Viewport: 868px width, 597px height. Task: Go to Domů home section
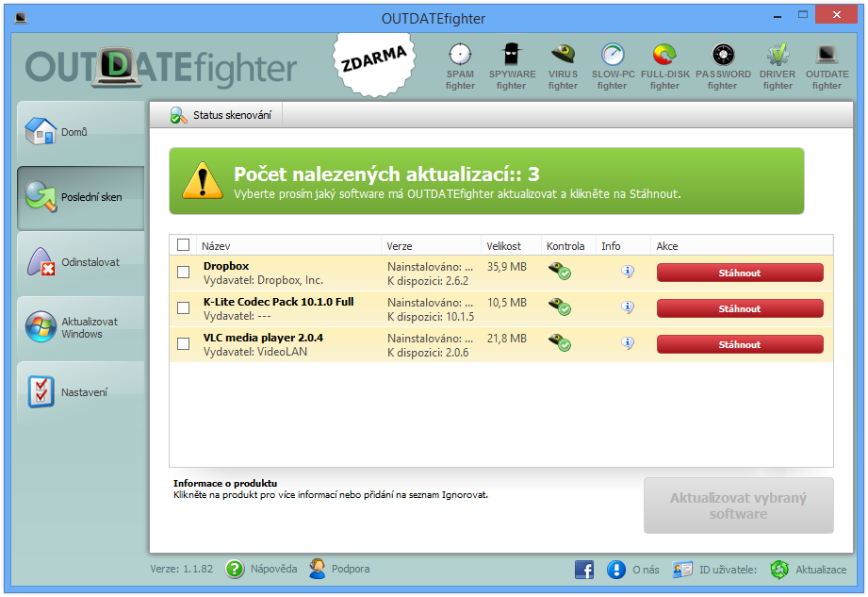(x=81, y=132)
